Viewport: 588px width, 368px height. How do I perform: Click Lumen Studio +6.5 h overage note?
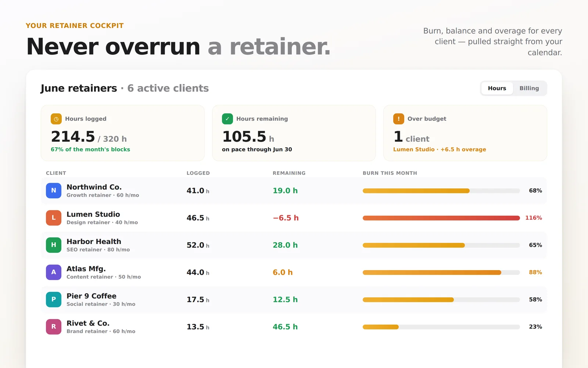click(440, 149)
